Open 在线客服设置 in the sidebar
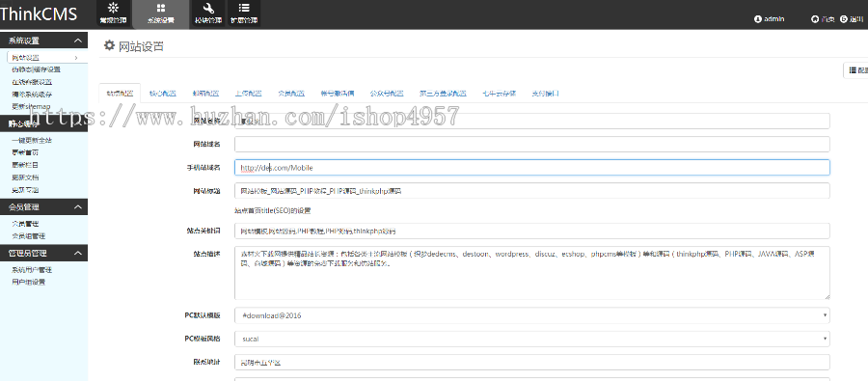The width and height of the screenshot is (868, 381). click(32, 82)
